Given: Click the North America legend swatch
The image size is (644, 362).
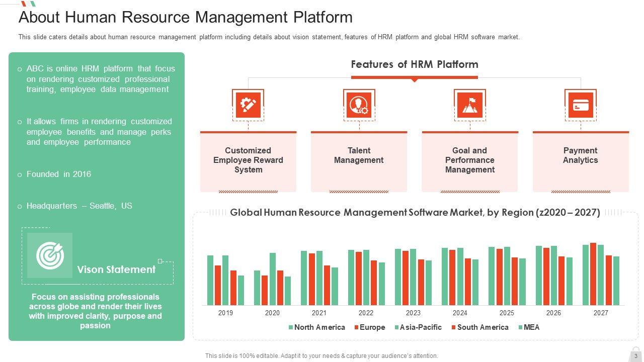Looking at the screenshot, I should tap(291, 327).
